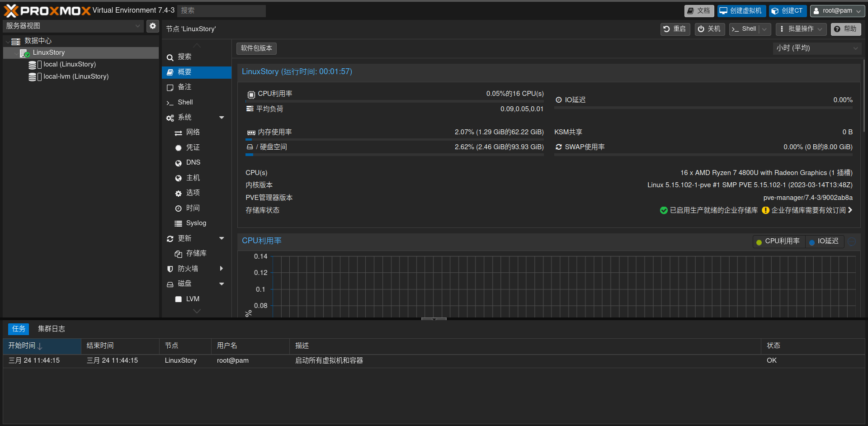Open 软件包版本 package versions
The width and height of the screenshot is (868, 426).
[x=256, y=48]
